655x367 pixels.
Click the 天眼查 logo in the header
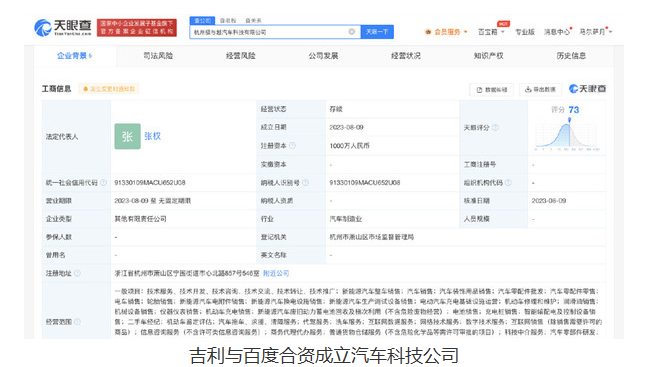coord(63,28)
